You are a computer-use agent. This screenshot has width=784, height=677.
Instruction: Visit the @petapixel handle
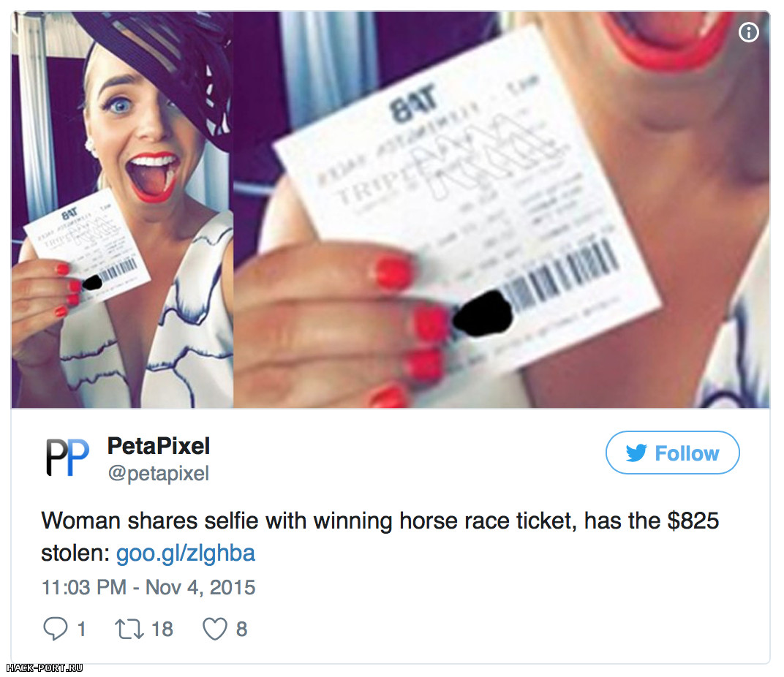pos(159,474)
